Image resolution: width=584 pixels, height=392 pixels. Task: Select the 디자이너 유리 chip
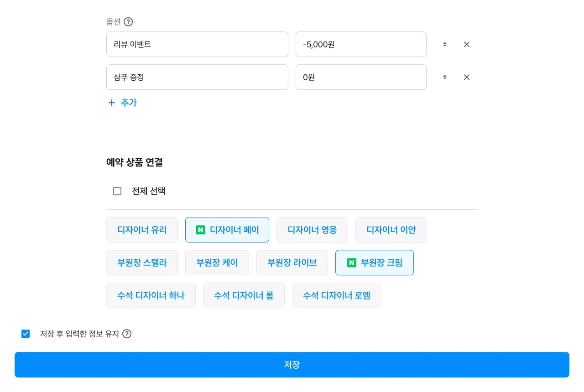142,230
